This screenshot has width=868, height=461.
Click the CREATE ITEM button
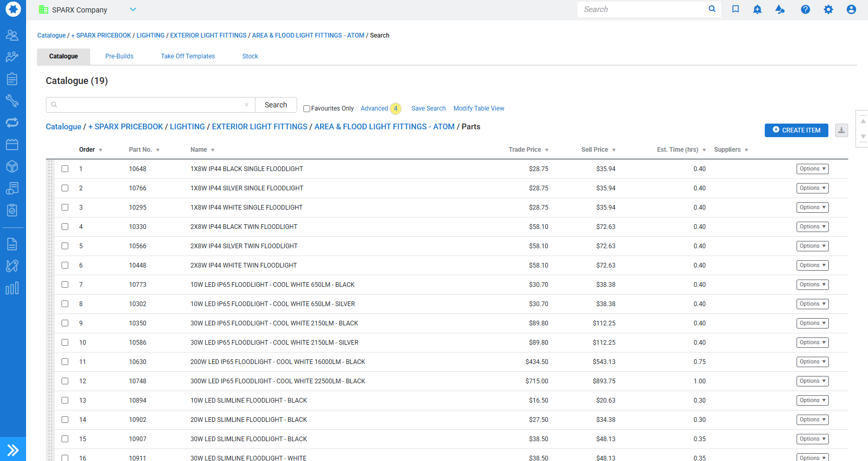[796, 130]
